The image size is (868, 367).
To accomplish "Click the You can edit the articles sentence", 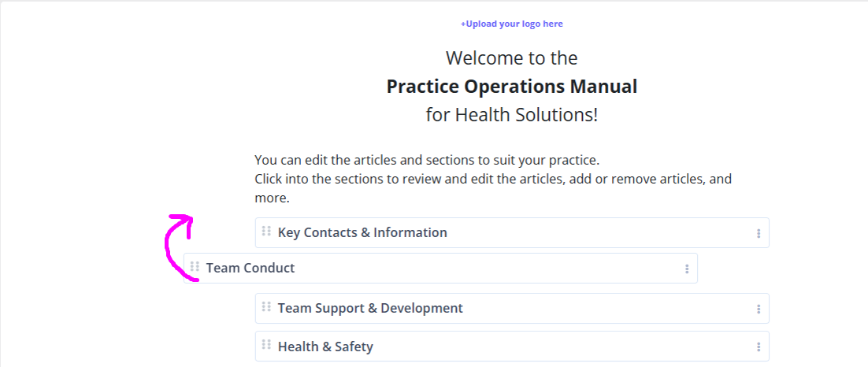I will tap(427, 161).
